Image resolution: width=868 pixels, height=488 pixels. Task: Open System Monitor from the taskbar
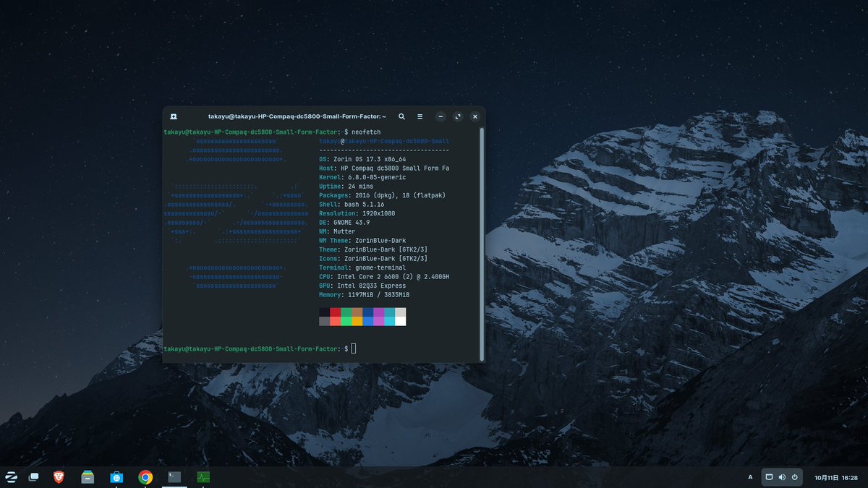pyautogui.click(x=203, y=476)
